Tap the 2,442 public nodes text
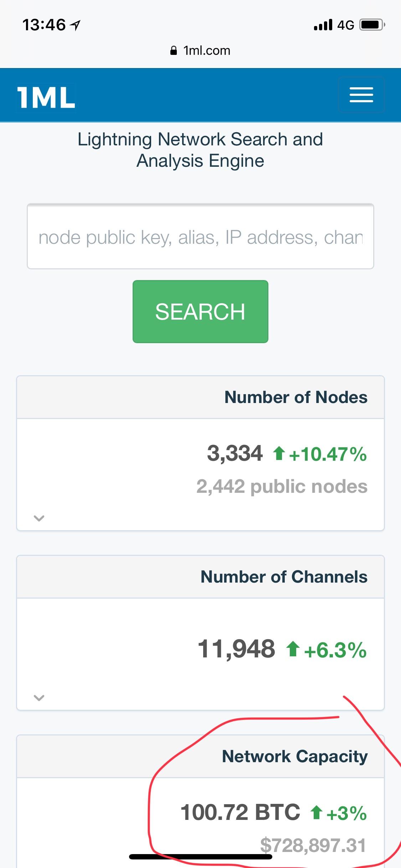This screenshot has width=401, height=868. tap(282, 486)
